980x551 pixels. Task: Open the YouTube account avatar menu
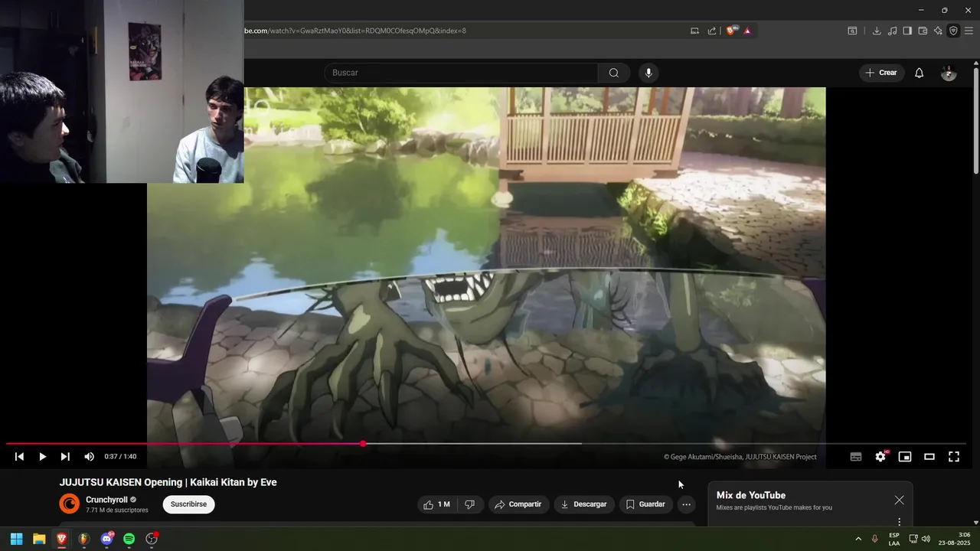949,73
